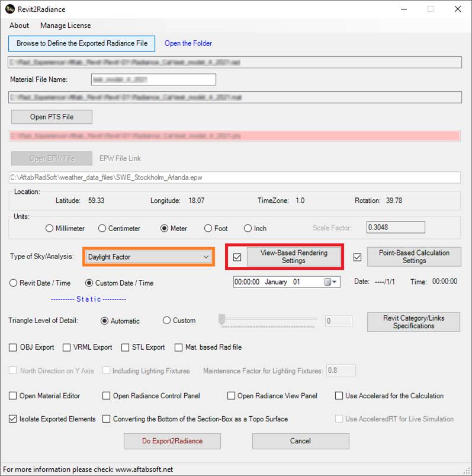Enable Mat. based Rad file checkbox
This screenshot has width=472, height=476.
[178, 347]
